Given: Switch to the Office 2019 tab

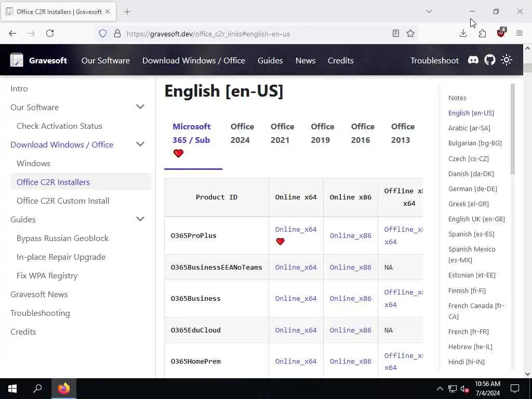Looking at the screenshot, I should [323, 133].
